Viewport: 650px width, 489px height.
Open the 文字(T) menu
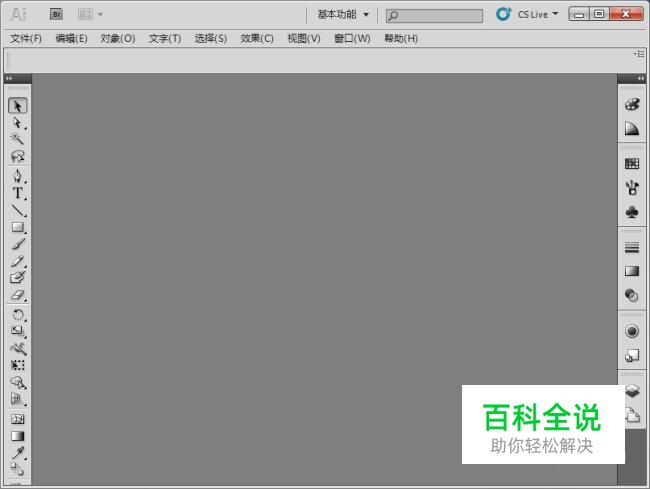(x=165, y=39)
